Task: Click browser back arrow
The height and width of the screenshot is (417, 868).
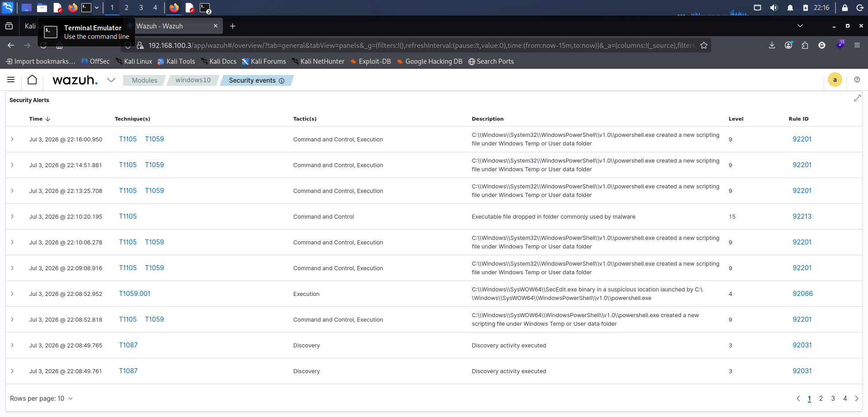Action: coord(11,45)
